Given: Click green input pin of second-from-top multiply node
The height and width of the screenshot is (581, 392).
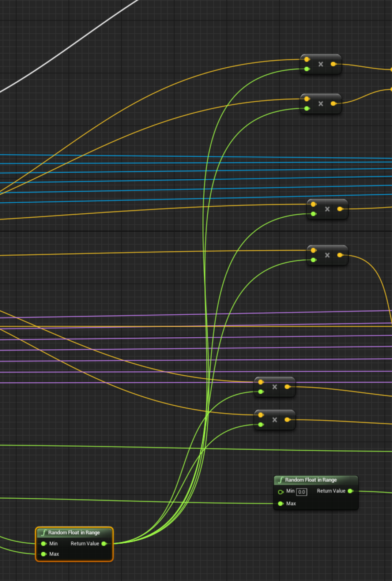Looking at the screenshot, I should [x=307, y=108].
